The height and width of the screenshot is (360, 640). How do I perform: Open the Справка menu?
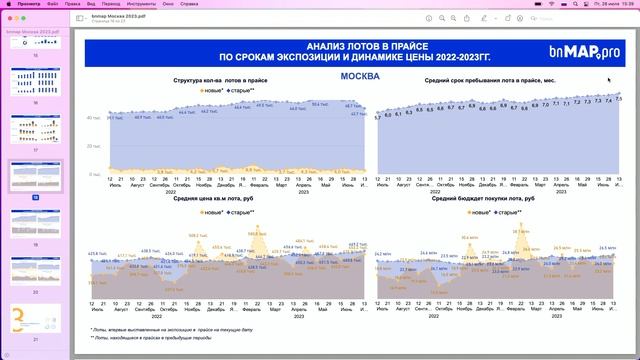click(x=189, y=4)
